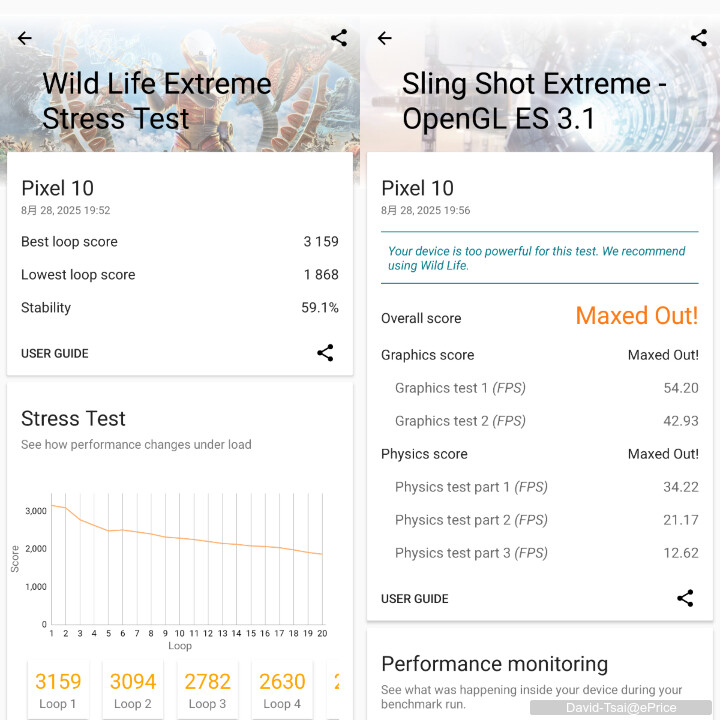Tap share icon beside Wild Life USER GUIDE
Image resolution: width=720 pixels, height=720 pixels.
[326, 353]
